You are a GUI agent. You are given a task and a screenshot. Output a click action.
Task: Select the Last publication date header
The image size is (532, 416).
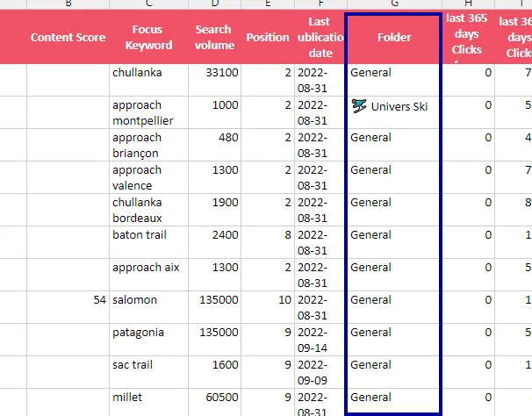tap(320, 37)
